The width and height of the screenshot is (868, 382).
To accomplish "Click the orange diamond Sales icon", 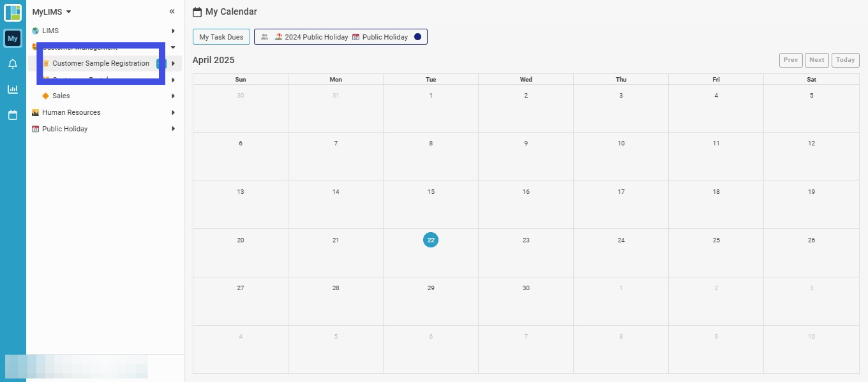I will click(x=46, y=96).
